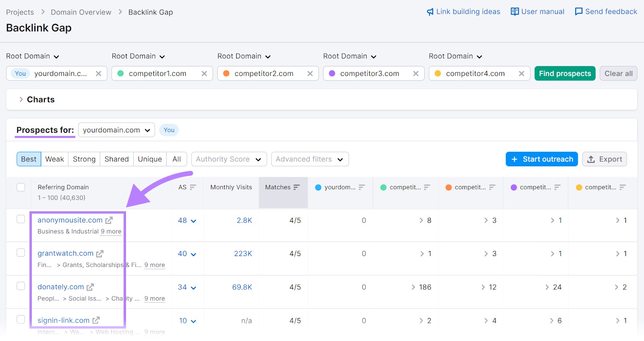The width and height of the screenshot is (644, 341).
Task: Tick the checkbox for anonymousite.com row
Action: tap(21, 219)
